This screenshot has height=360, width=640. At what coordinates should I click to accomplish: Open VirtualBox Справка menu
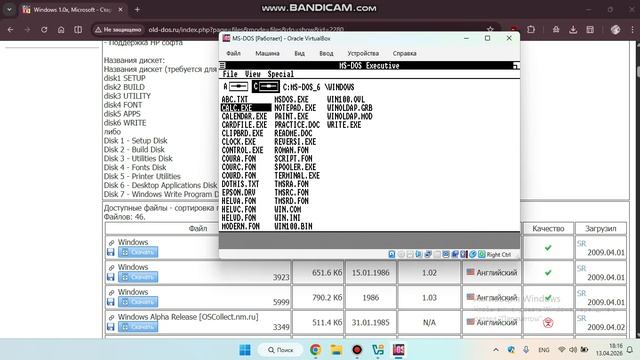404,53
